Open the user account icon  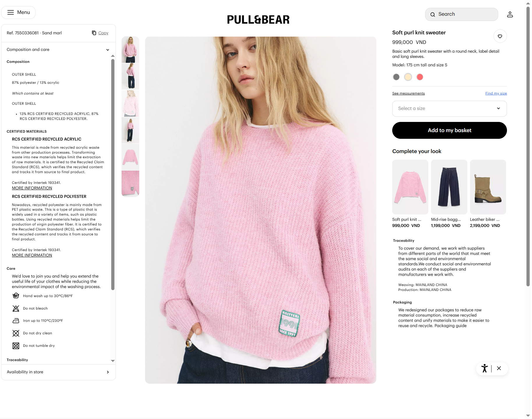pos(510,14)
